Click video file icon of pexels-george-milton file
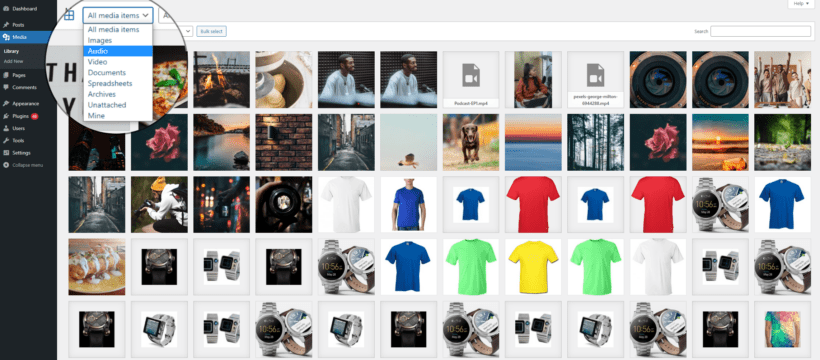 [595, 75]
